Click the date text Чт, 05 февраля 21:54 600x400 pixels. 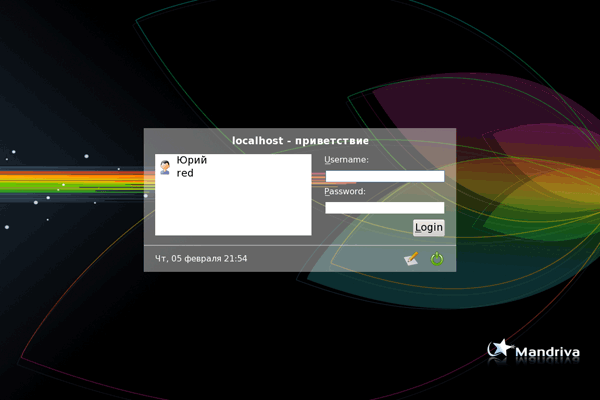[x=201, y=259]
